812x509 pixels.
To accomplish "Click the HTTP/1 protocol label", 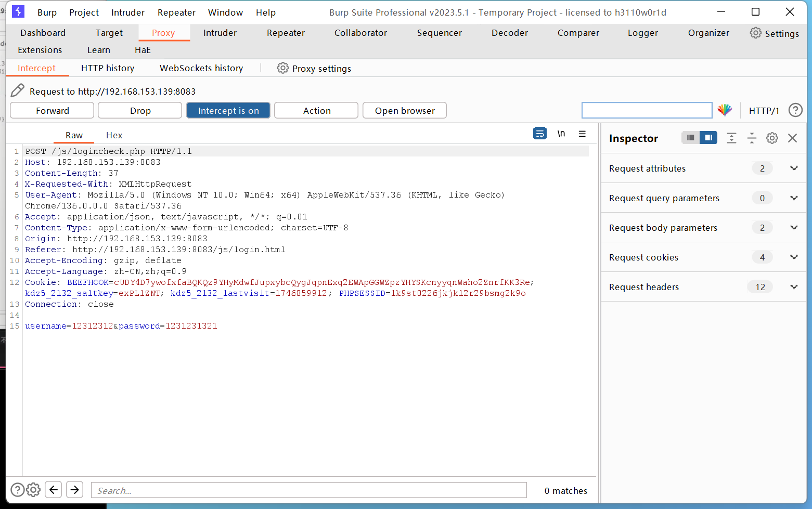I will tap(764, 111).
